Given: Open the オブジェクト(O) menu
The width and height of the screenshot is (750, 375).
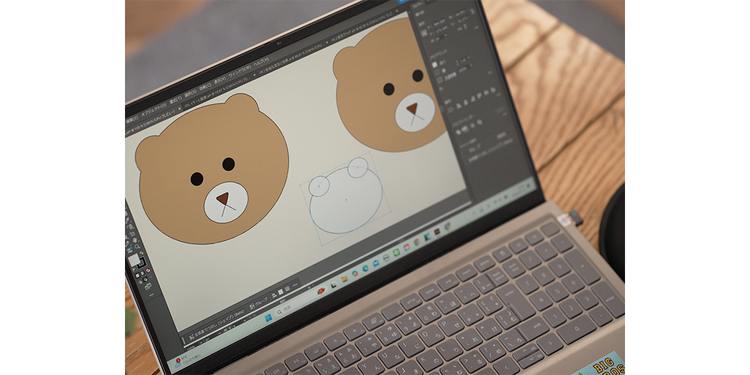Looking at the screenshot, I should [x=154, y=111].
